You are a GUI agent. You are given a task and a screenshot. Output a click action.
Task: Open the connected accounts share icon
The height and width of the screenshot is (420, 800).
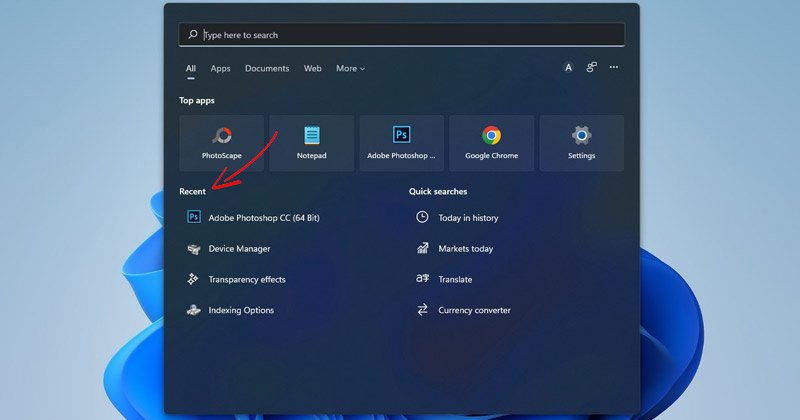click(591, 67)
